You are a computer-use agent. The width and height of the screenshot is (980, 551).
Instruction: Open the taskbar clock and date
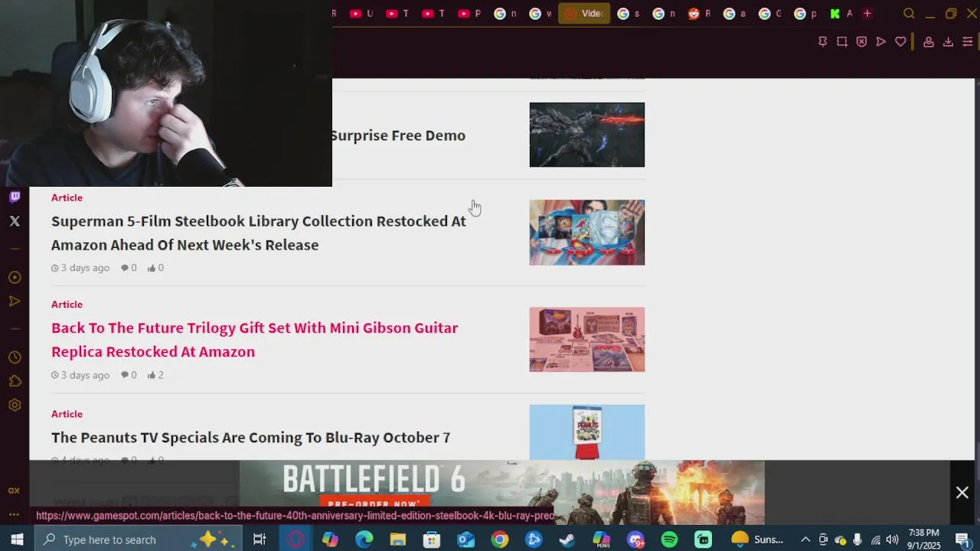point(923,540)
